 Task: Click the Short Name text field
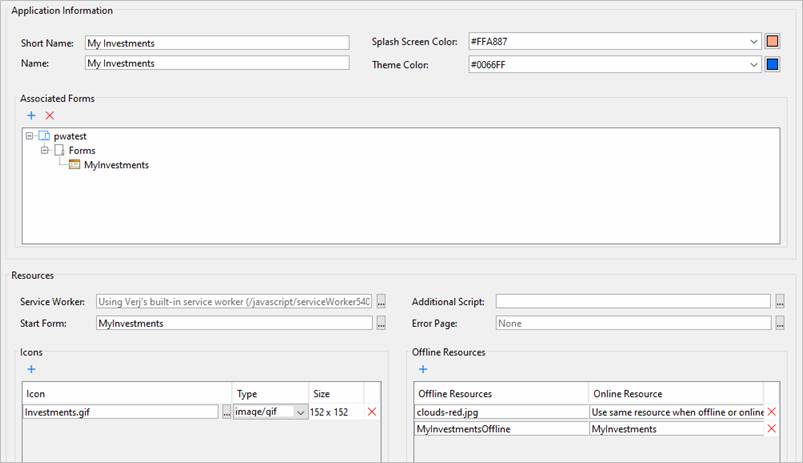click(x=216, y=43)
